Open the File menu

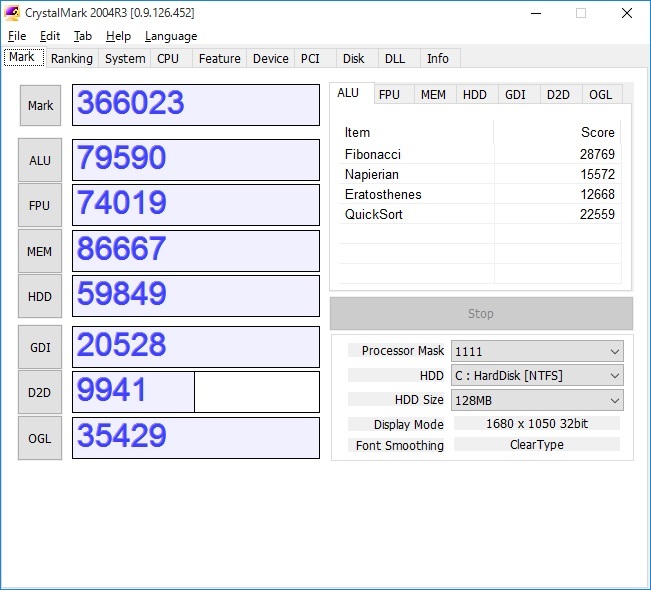tap(17, 36)
